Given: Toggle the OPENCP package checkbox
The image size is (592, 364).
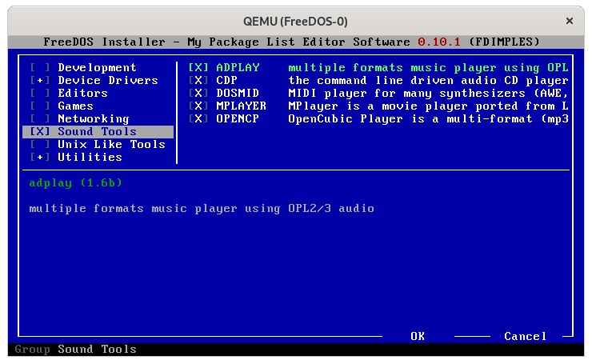Looking at the screenshot, I should [198, 119].
